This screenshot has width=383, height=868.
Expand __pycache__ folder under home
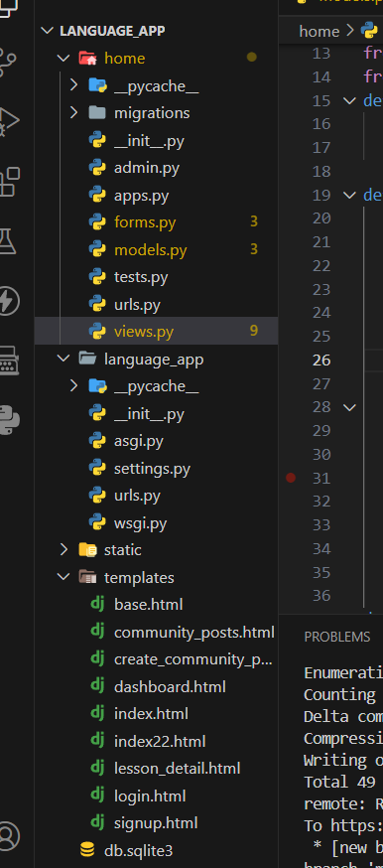[x=74, y=85]
